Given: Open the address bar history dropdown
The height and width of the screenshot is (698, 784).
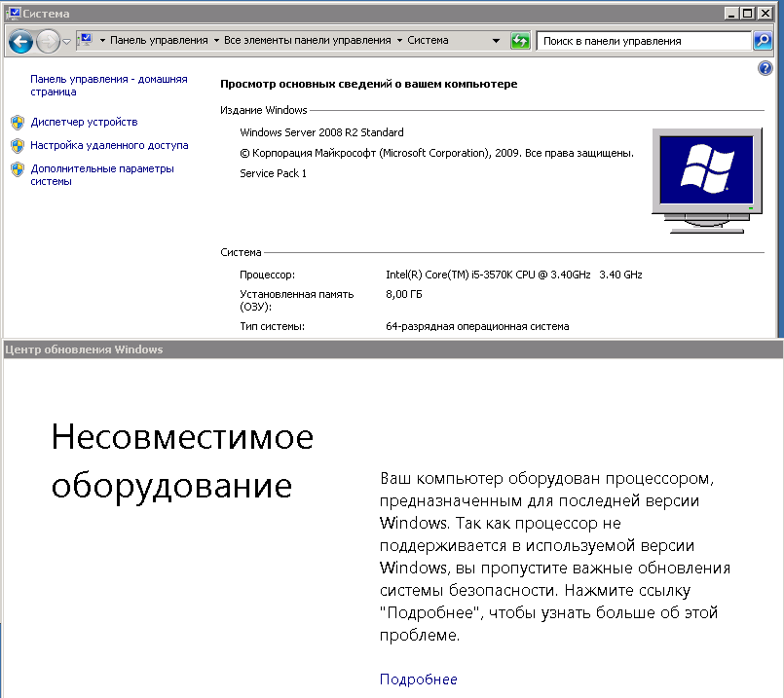Looking at the screenshot, I should pyautogui.click(x=496, y=41).
